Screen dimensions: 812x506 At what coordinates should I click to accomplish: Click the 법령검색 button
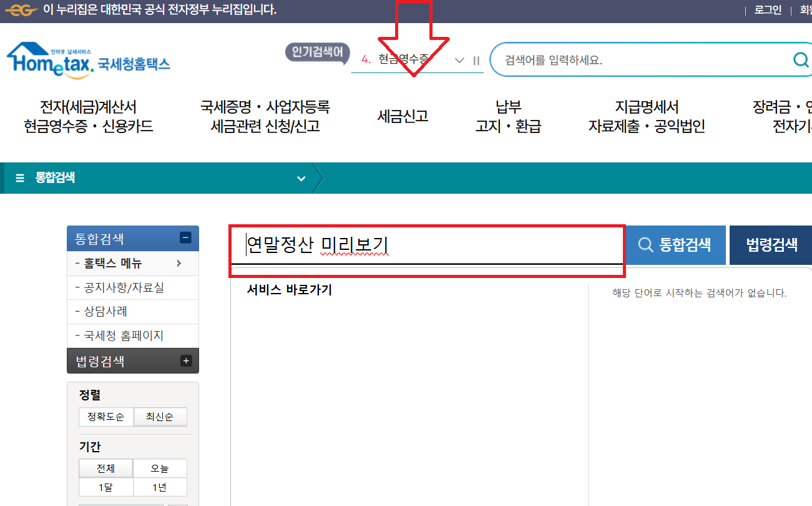(771, 245)
